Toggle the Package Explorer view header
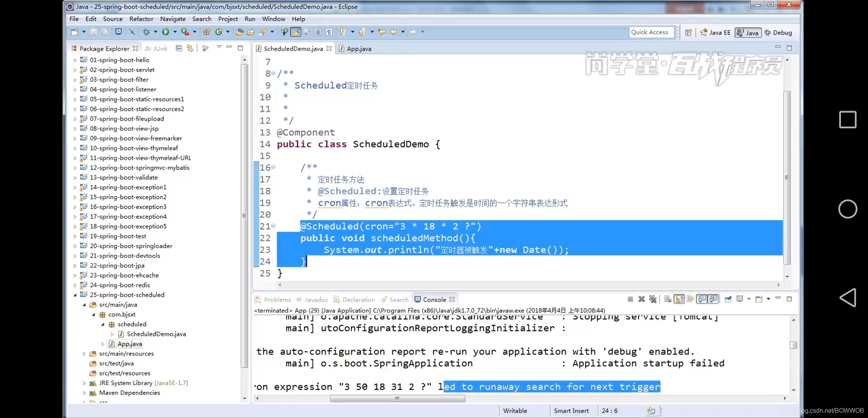 (x=104, y=49)
